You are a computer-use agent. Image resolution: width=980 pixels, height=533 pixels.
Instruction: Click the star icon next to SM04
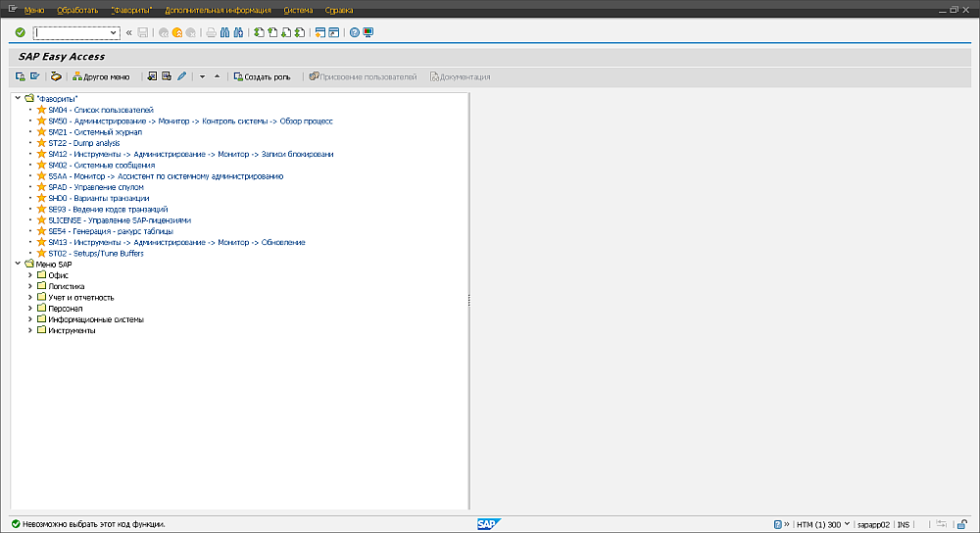coord(41,110)
